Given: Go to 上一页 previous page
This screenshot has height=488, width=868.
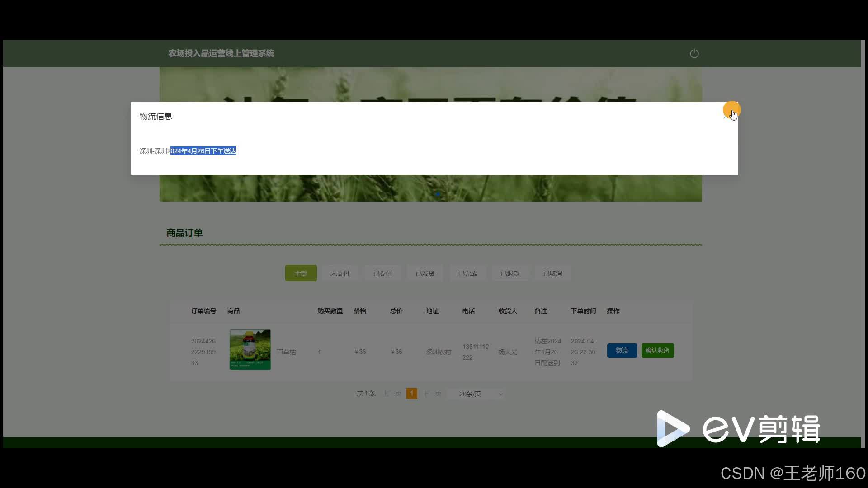Looking at the screenshot, I should pyautogui.click(x=392, y=394).
